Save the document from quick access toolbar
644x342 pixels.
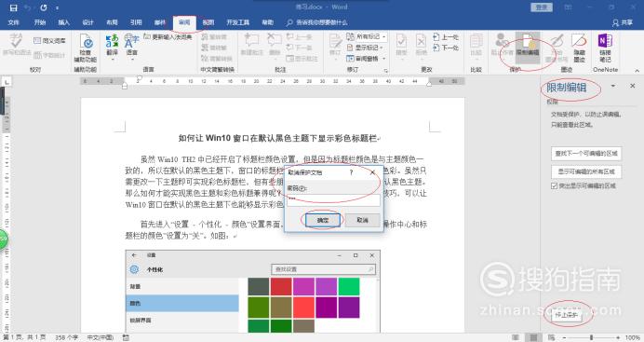tap(13, 7)
